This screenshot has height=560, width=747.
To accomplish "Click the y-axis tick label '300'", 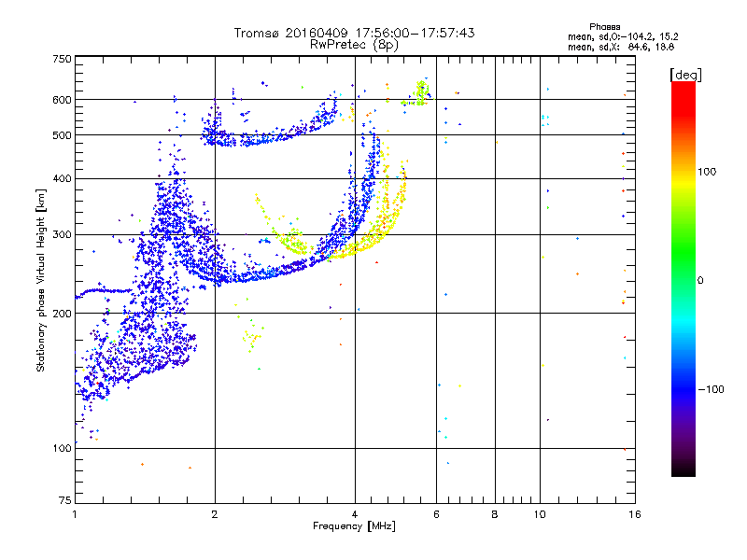I will (x=62, y=235).
